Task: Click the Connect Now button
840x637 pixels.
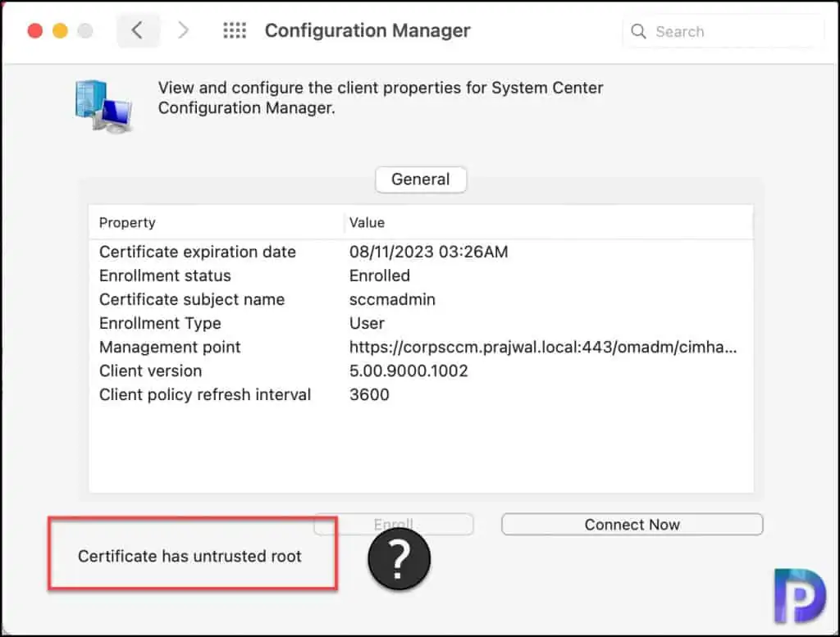Action: [632, 524]
